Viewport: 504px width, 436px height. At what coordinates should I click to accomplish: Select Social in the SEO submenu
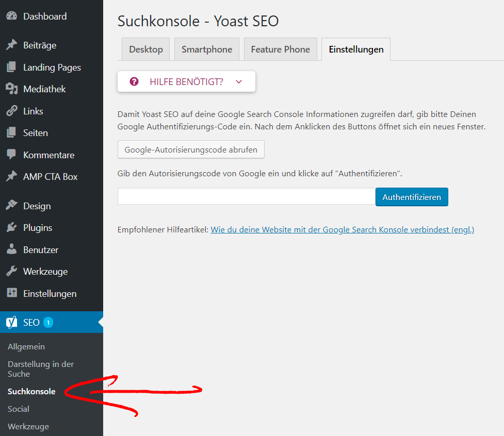(18, 409)
